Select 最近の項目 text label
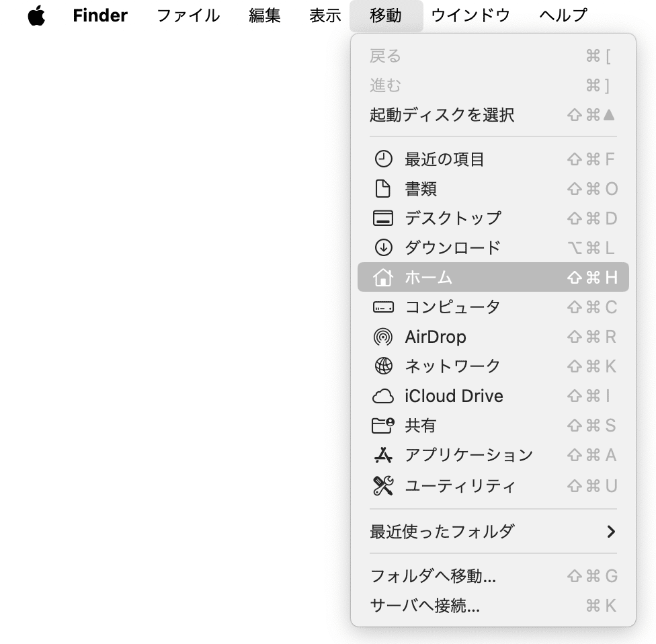This screenshot has height=644, width=656. point(444,159)
